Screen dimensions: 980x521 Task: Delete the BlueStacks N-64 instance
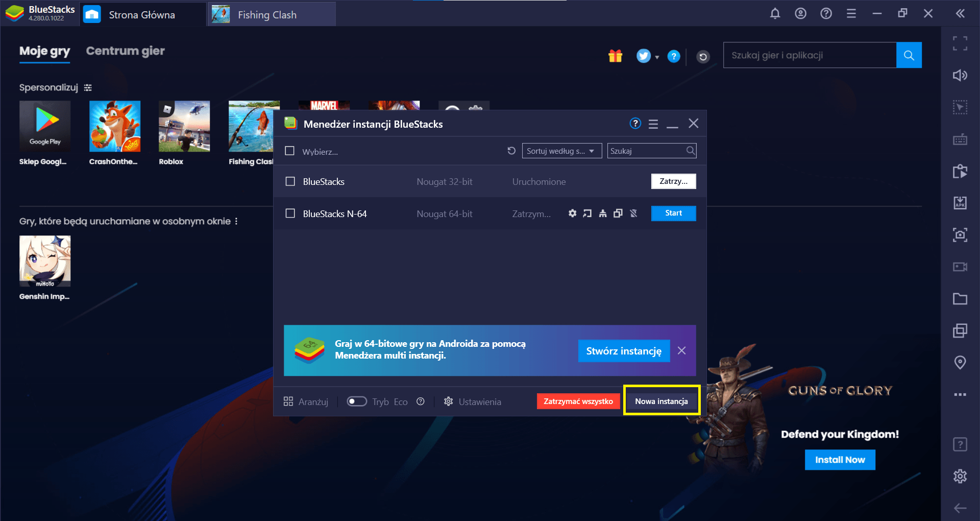[633, 214]
